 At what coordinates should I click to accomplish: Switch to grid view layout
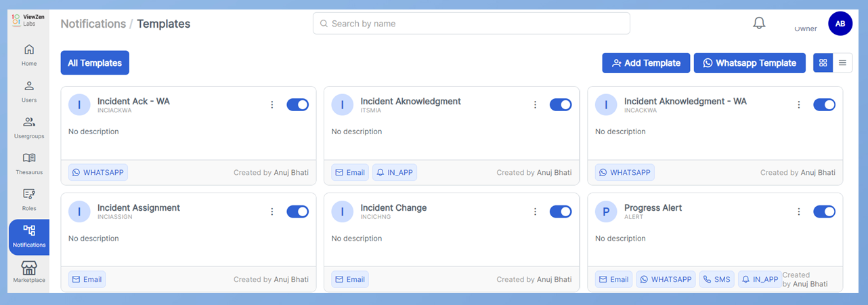(x=823, y=63)
